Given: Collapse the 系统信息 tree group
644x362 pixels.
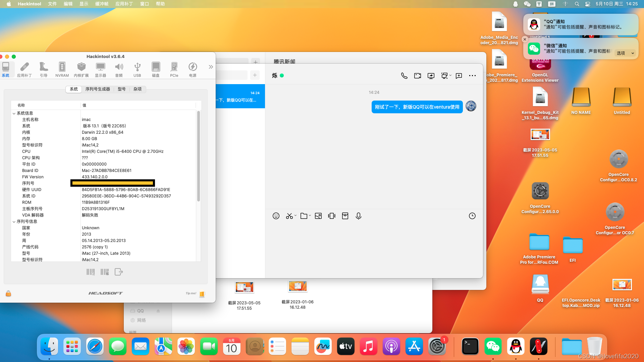Looking at the screenshot, I should coord(14,113).
